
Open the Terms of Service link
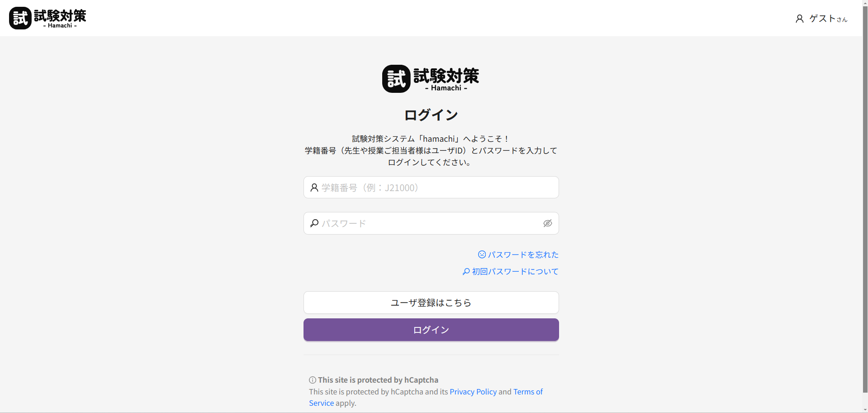point(527,392)
